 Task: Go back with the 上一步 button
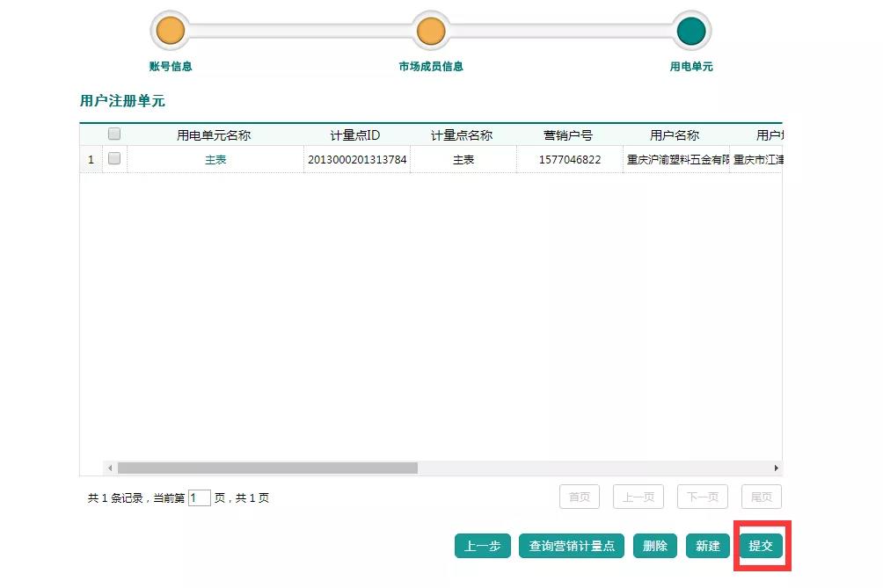pyautogui.click(x=482, y=546)
